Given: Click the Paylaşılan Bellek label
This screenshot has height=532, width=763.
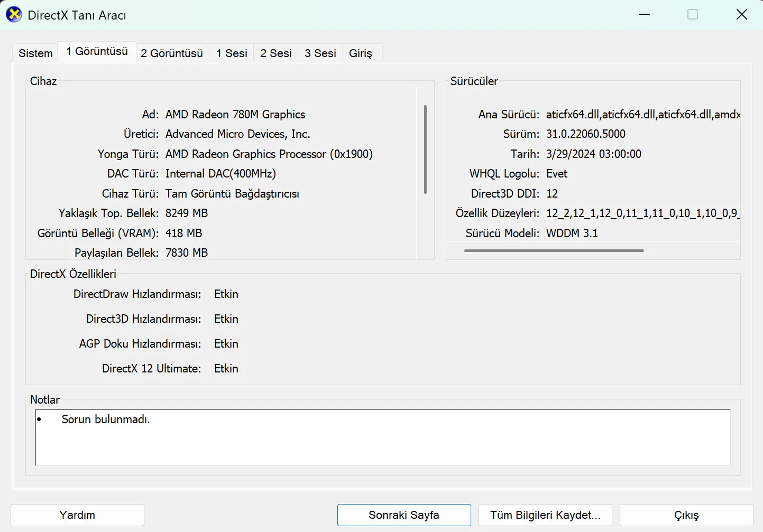Looking at the screenshot, I should click(x=116, y=253).
